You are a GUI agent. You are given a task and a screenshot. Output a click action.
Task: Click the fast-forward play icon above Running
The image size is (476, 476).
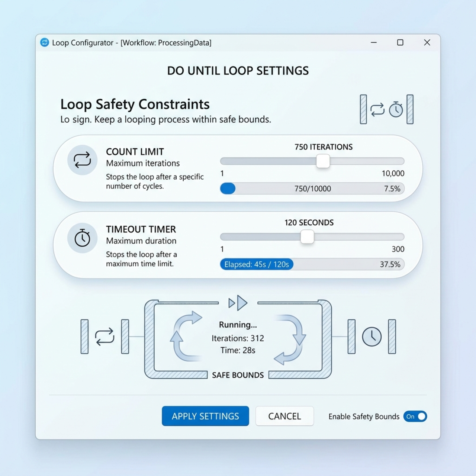(x=238, y=303)
